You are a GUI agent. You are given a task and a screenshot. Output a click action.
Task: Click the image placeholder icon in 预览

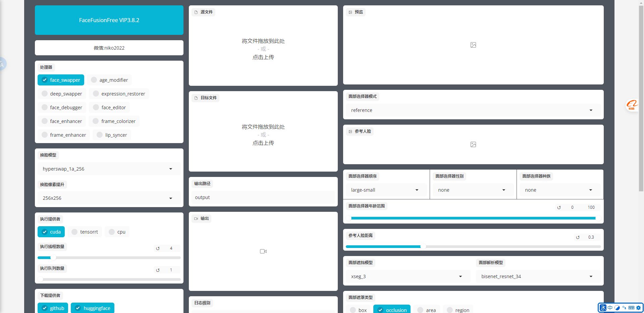click(x=473, y=45)
